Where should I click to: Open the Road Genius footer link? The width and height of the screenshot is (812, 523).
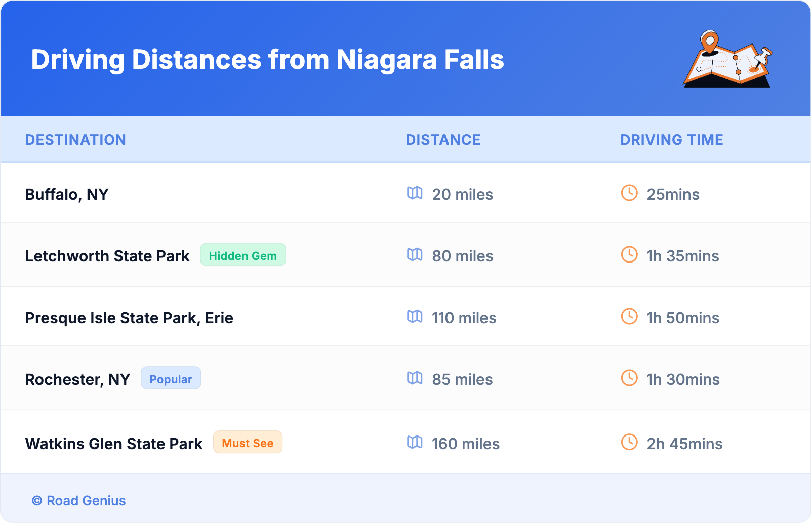[x=79, y=501]
